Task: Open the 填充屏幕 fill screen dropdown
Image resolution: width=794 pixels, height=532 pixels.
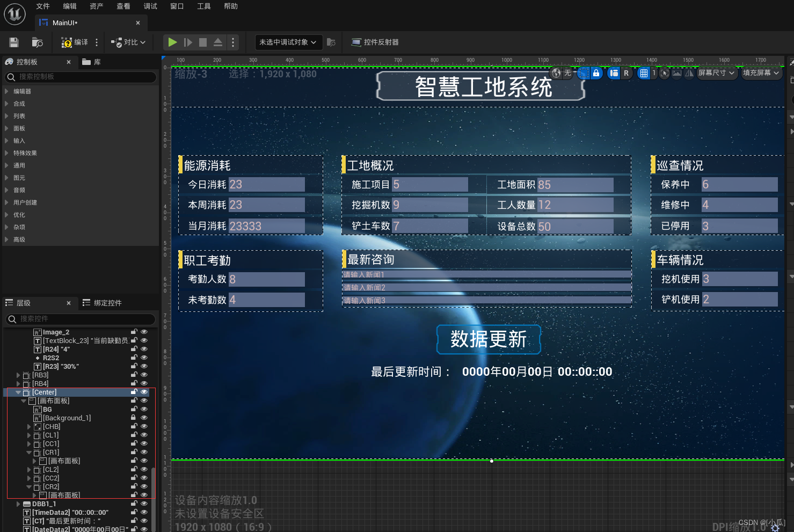Action: pyautogui.click(x=761, y=73)
